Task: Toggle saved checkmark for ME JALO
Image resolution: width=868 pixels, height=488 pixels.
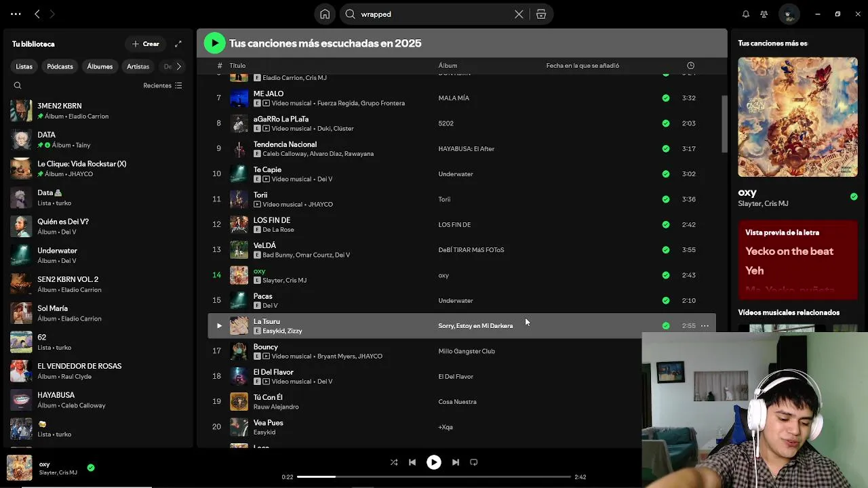Action: point(666,98)
